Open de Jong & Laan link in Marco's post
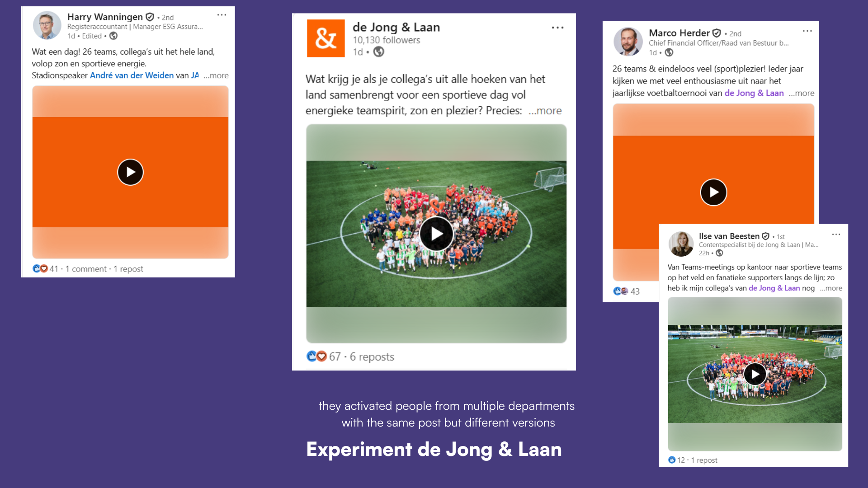 (754, 93)
